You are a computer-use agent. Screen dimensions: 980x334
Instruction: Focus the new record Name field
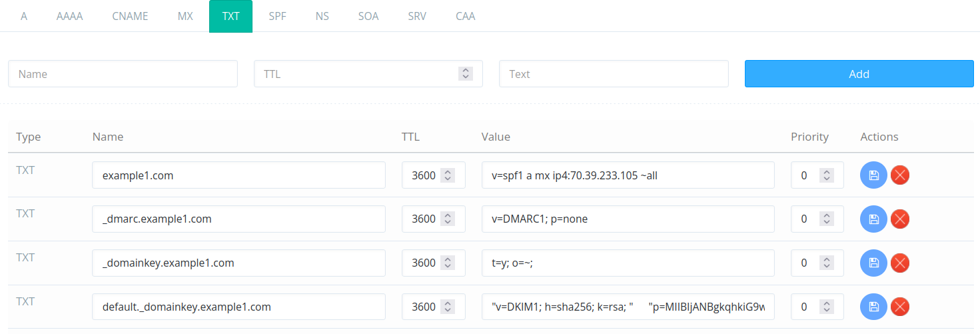point(123,74)
